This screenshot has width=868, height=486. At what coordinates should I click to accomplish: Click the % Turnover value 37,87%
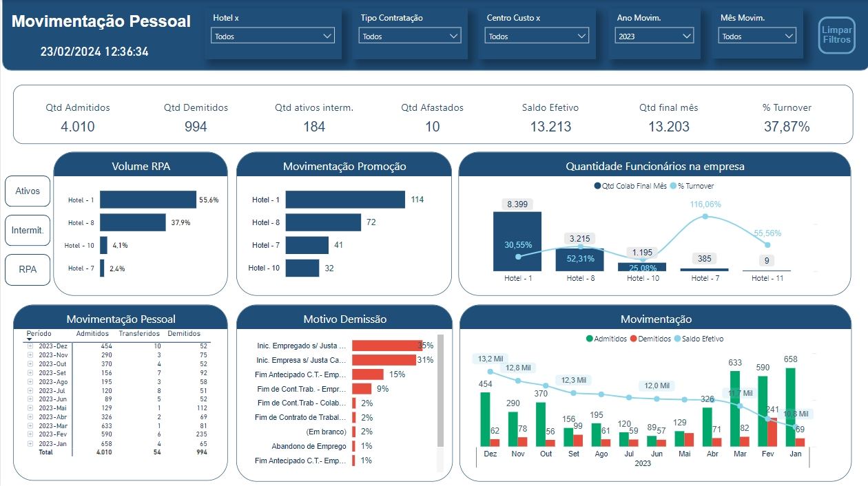[x=787, y=127]
